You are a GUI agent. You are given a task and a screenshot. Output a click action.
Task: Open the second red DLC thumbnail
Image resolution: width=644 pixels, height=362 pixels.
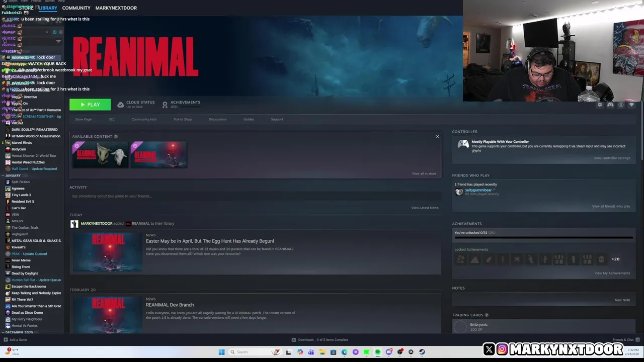[x=158, y=155]
